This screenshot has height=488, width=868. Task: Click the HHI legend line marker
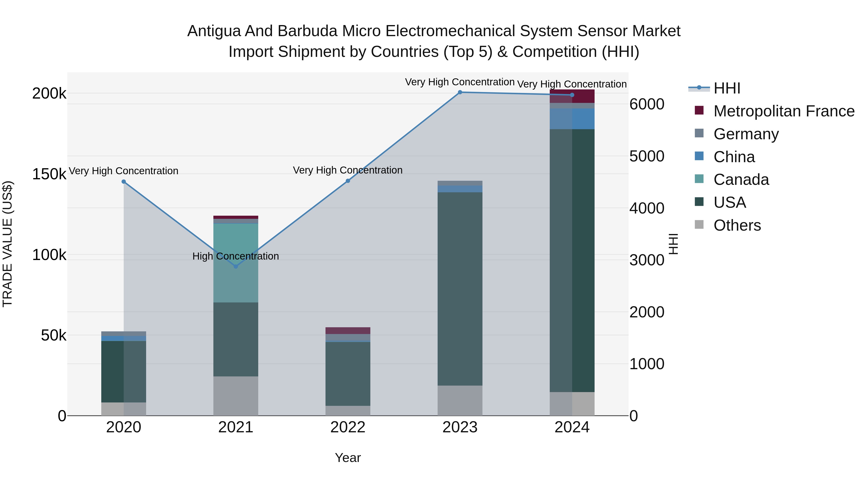tap(699, 88)
